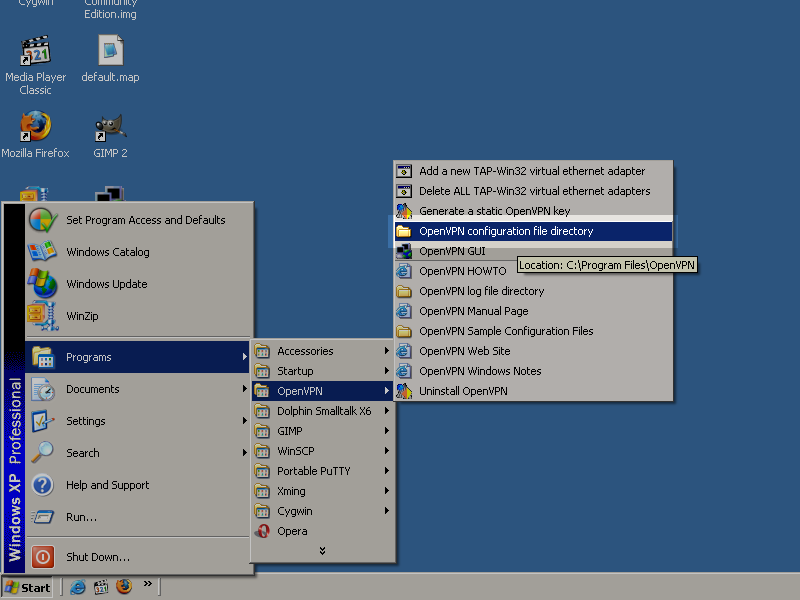
Task: Expand Cygwin program group
Action: [323, 511]
